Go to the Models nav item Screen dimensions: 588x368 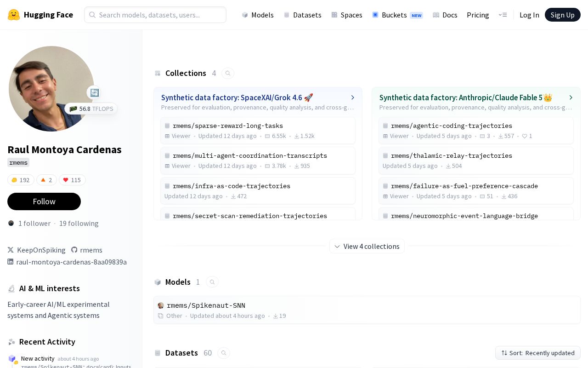pos(258,15)
